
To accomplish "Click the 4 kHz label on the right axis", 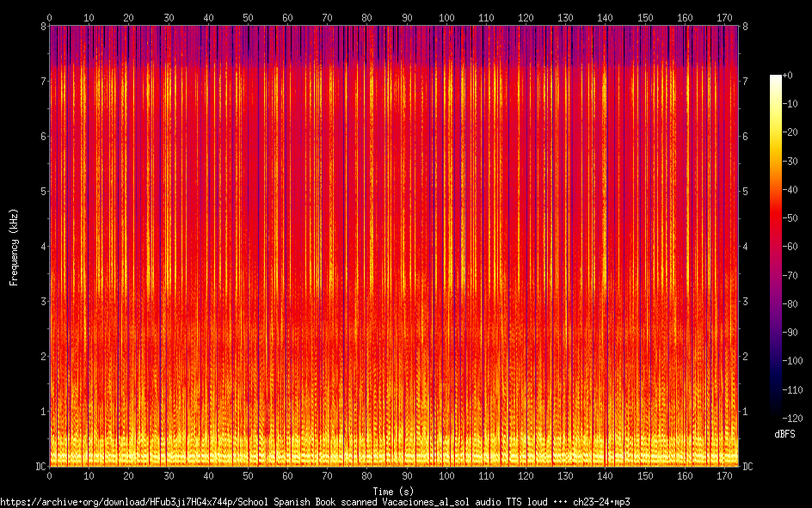I will [x=745, y=247].
